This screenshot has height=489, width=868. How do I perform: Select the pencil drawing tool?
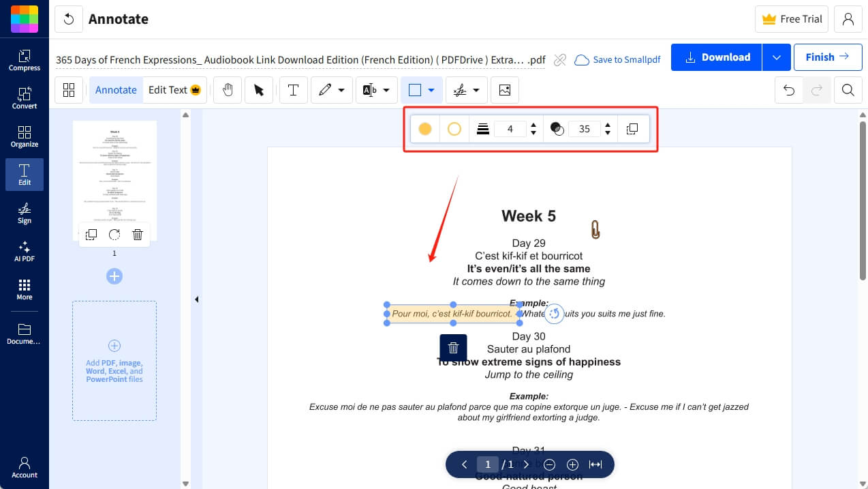pos(326,89)
